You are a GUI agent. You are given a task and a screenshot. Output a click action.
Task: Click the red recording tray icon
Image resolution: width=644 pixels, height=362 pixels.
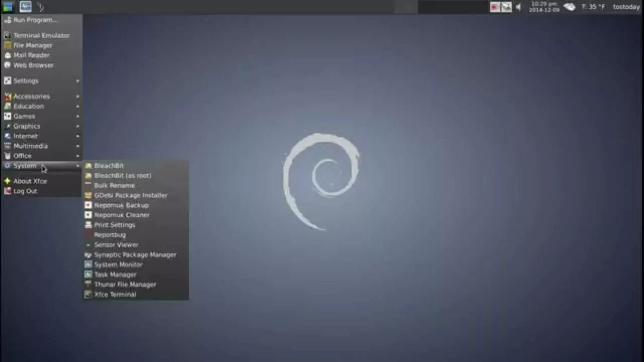[x=495, y=7]
